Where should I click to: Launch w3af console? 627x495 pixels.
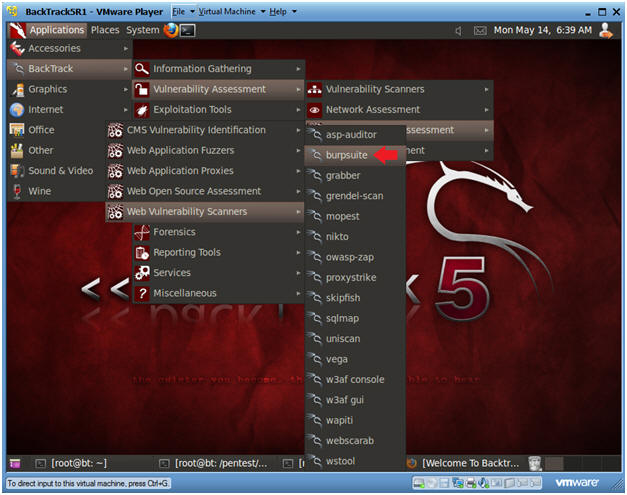coord(355,379)
